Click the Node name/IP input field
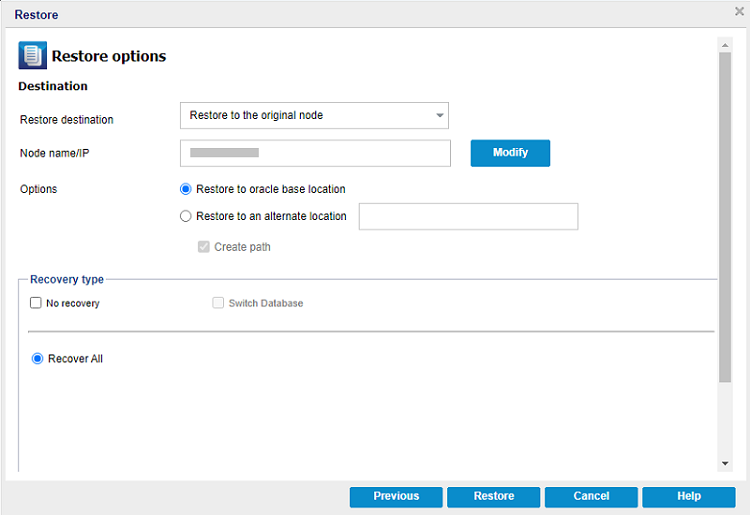 click(x=315, y=153)
